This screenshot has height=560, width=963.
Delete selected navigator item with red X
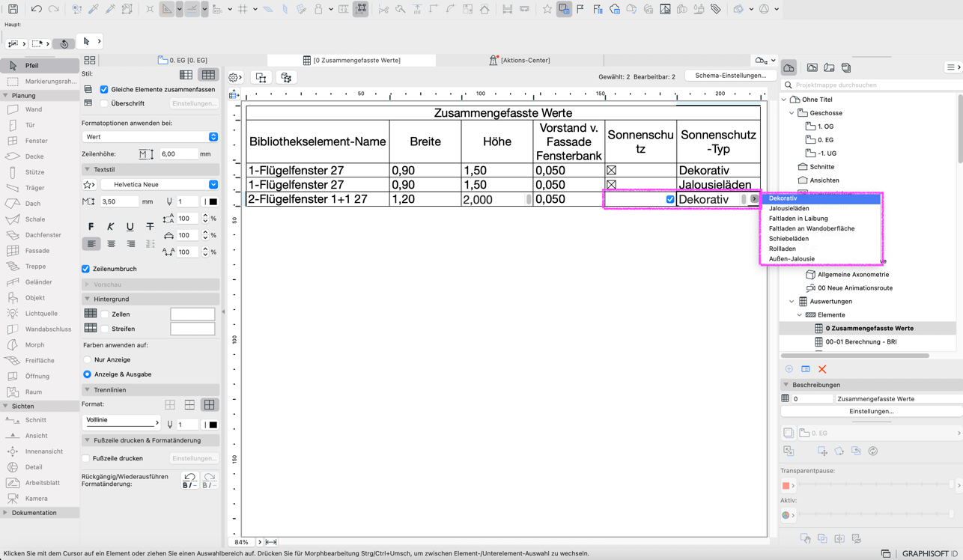[x=822, y=369]
